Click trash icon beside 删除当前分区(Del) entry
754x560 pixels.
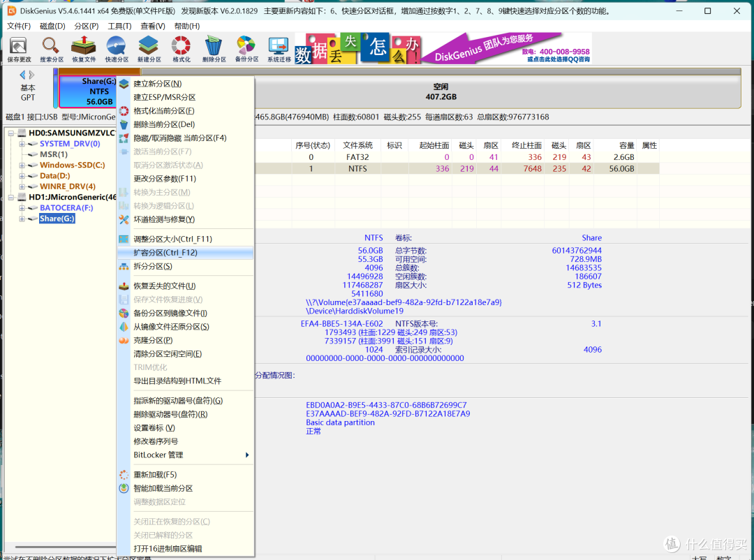pyautogui.click(x=124, y=124)
